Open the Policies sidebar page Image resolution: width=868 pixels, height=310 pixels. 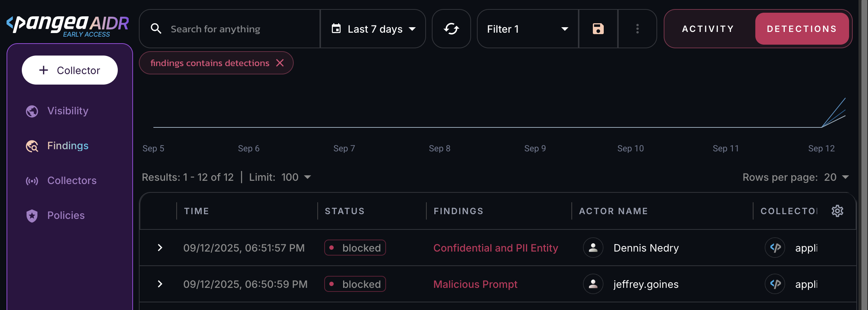[66, 215]
